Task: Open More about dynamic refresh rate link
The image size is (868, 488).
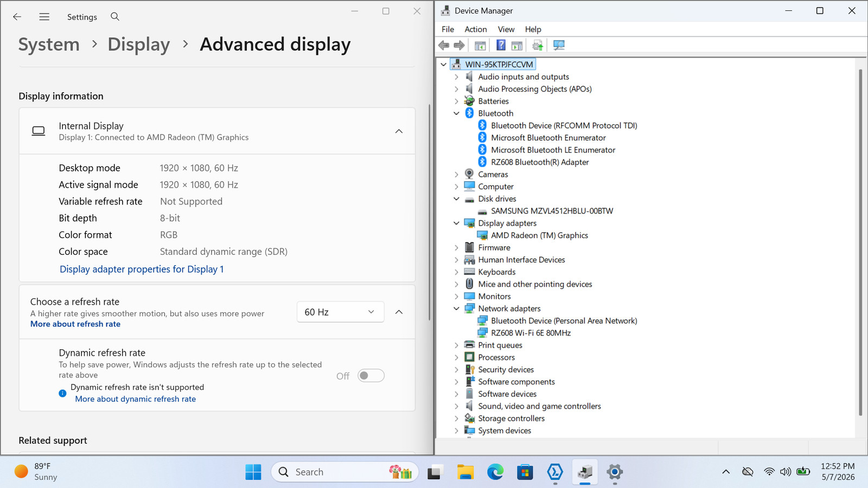Action: [136, 399]
